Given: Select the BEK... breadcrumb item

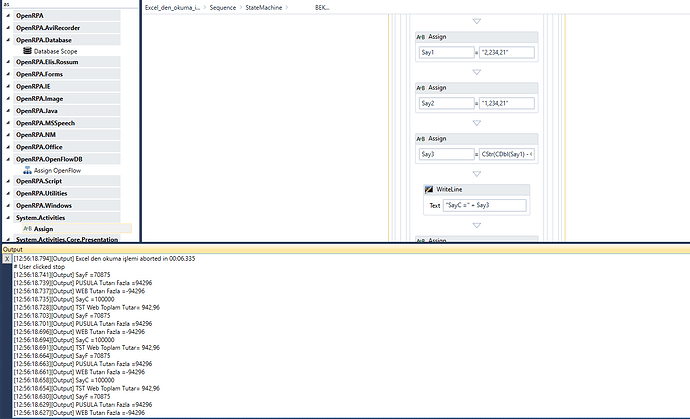Looking at the screenshot, I should point(322,7).
